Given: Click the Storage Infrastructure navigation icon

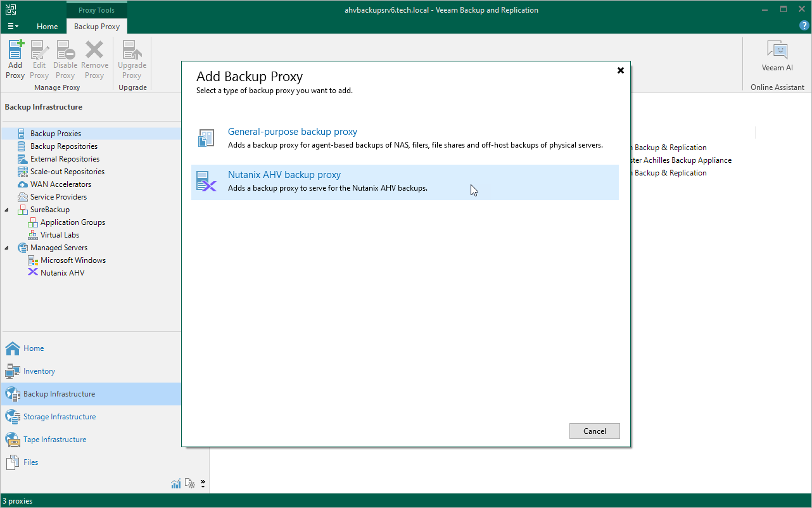Looking at the screenshot, I should (x=13, y=417).
